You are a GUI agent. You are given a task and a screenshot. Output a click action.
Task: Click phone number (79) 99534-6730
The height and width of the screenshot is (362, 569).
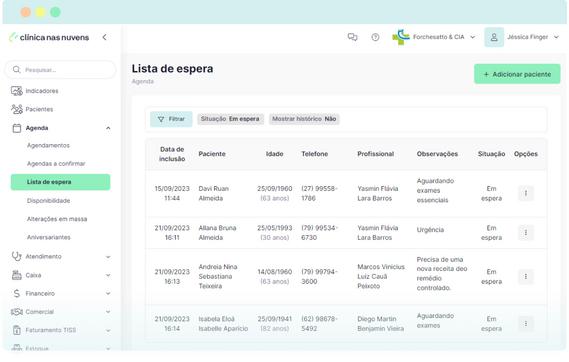(319, 233)
